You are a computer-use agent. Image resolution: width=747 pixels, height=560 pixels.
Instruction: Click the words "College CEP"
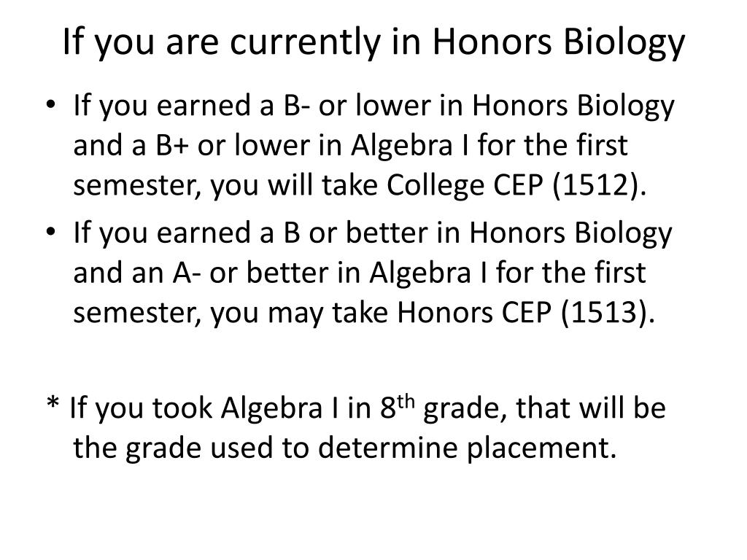[465, 185]
